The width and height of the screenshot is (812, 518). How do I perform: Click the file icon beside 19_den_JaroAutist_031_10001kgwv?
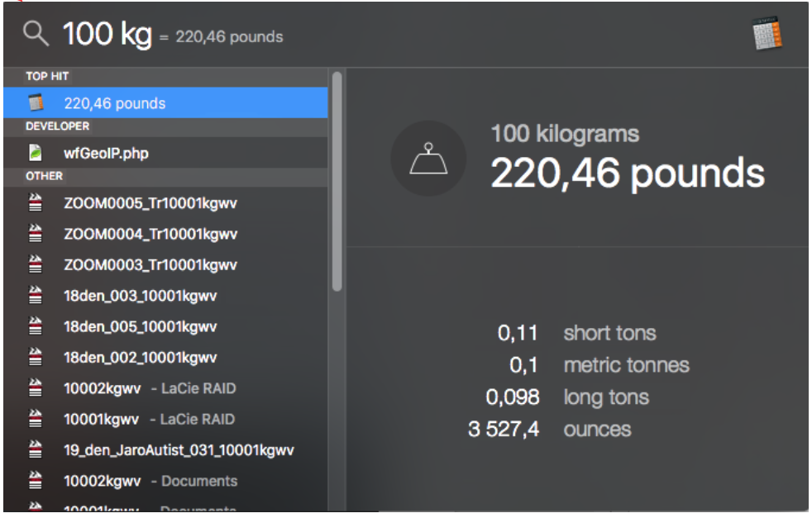point(36,450)
